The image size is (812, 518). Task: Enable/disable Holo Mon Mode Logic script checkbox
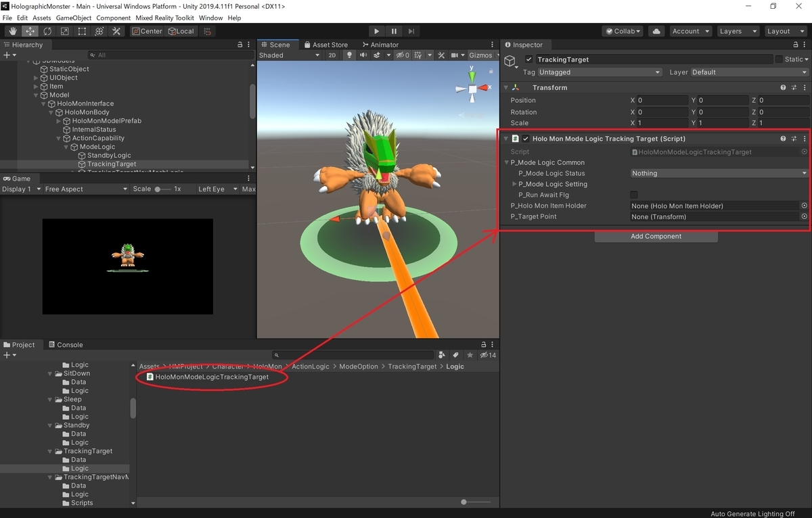(x=526, y=139)
